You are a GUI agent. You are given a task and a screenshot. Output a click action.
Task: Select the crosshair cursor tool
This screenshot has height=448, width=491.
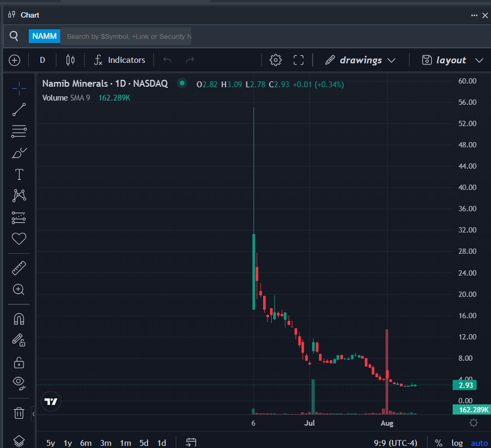pos(19,88)
